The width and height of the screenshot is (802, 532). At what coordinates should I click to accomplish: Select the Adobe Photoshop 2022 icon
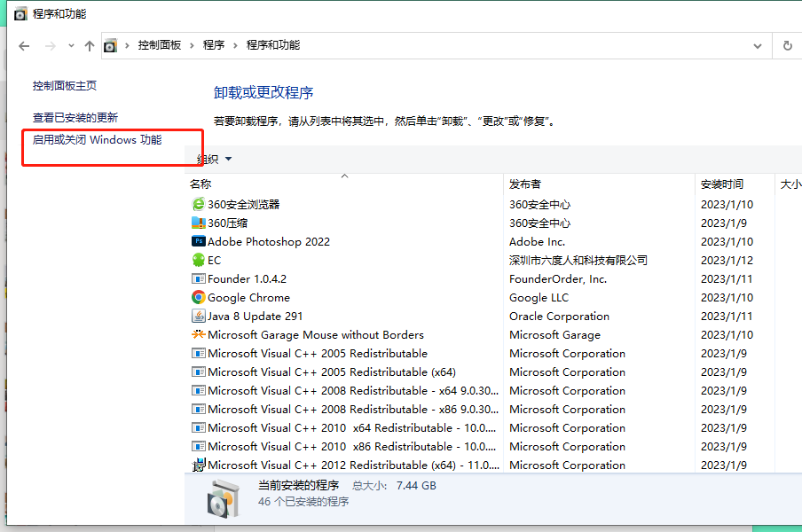point(199,241)
